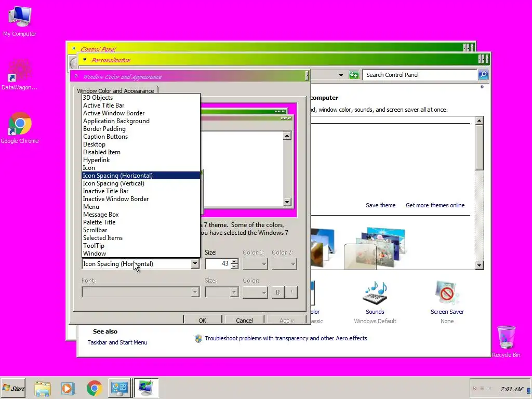This screenshot has height=399, width=532.
Task: Click the Start button on the taskbar
Action: pos(13,388)
